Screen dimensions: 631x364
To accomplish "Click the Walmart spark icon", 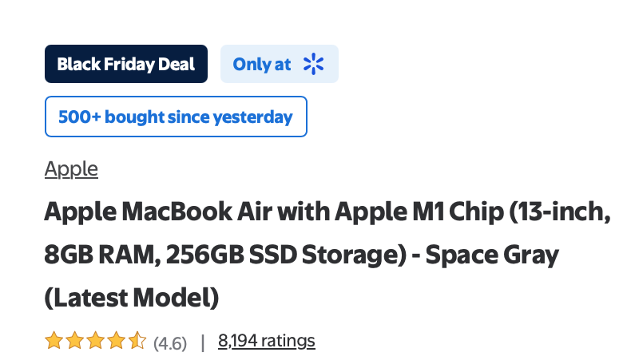I will click(x=314, y=65).
